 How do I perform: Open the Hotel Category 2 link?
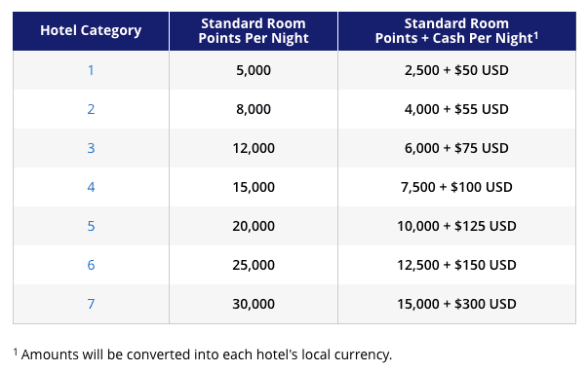[x=91, y=109]
